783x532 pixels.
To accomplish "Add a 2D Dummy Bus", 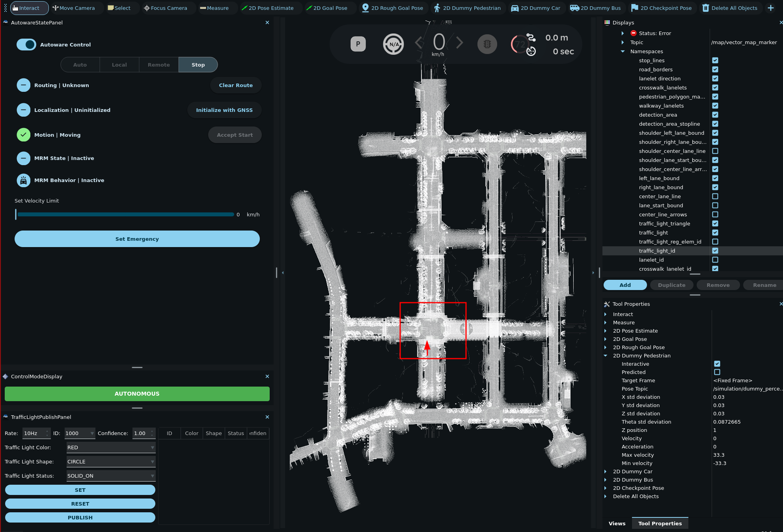I will click(x=596, y=8).
